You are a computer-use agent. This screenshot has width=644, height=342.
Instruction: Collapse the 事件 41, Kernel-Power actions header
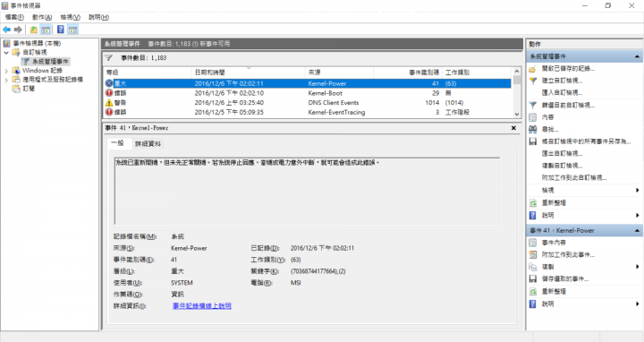[637, 231]
